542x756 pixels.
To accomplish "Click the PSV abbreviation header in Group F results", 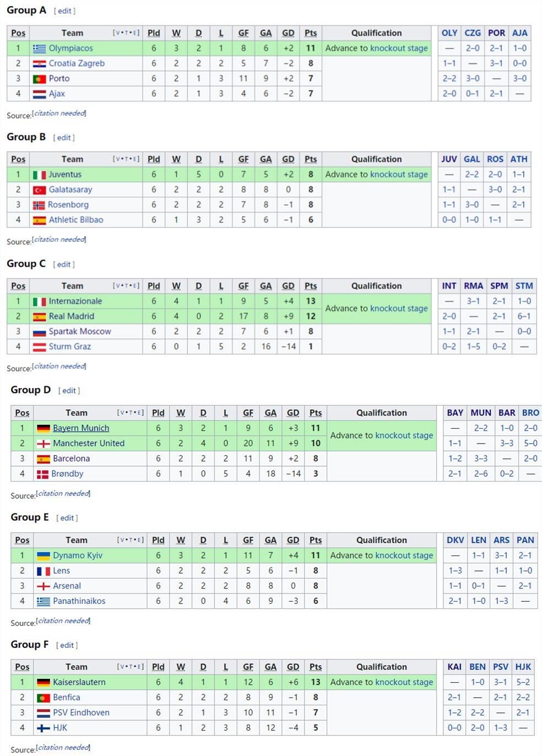I will pos(500,667).
